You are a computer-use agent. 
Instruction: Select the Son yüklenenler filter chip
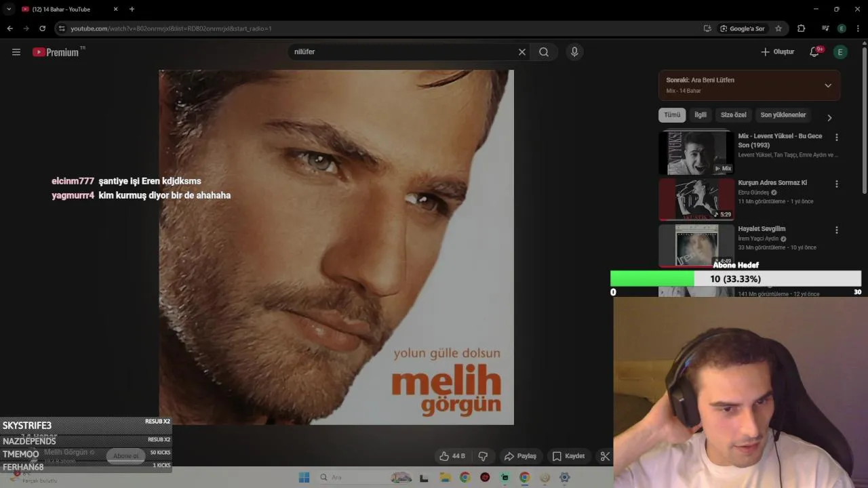(783, 115)
